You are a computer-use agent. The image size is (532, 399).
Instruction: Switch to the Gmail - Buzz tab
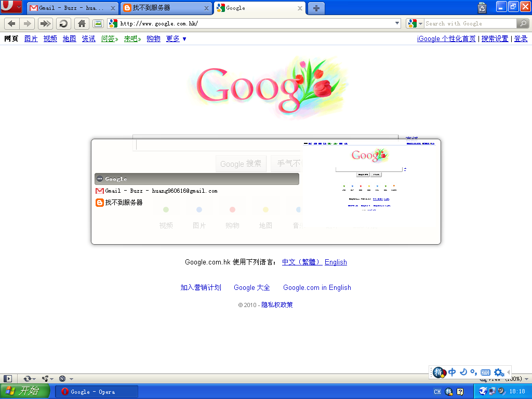coord(72,8)
